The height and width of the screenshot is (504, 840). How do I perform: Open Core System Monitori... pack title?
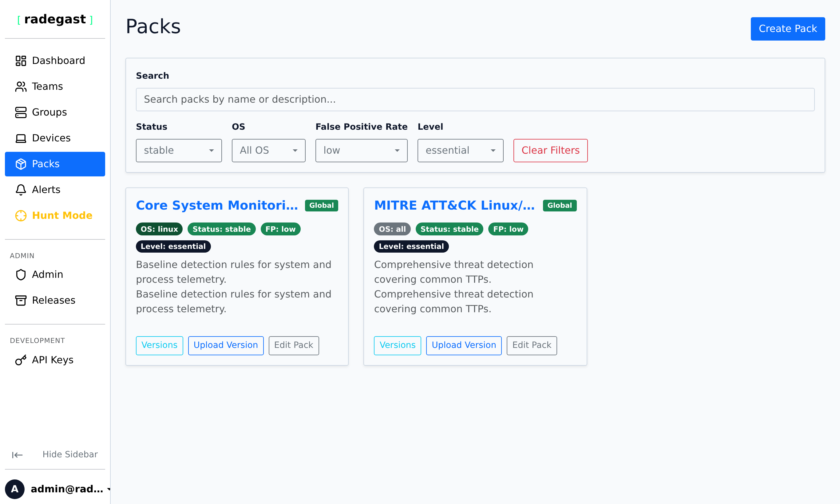point(217,206)
